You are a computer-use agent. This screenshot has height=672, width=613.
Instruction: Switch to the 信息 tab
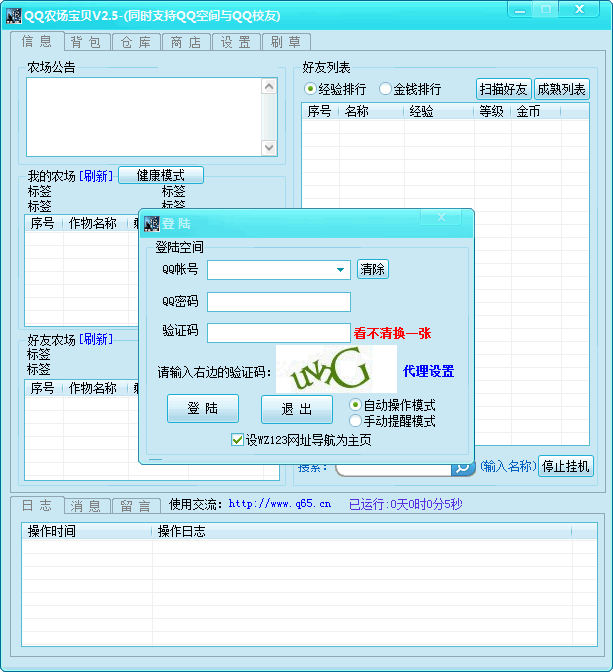tap(37, 42)
